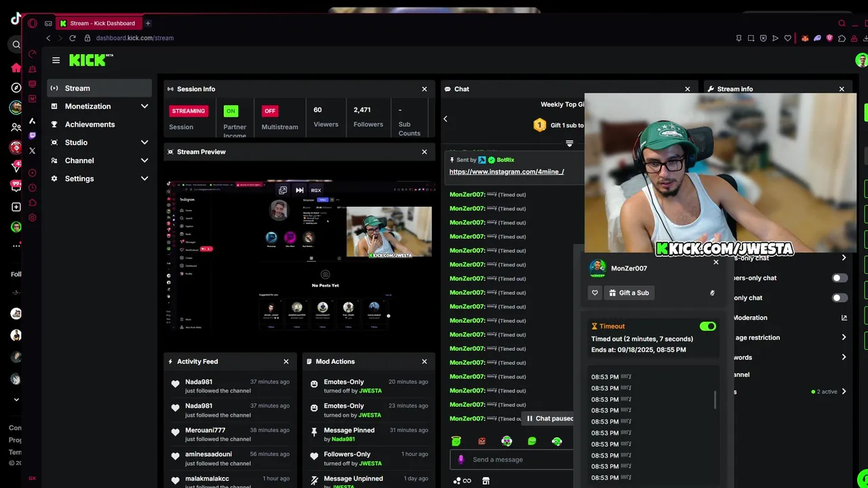Click TikTok icon at top left
The height and width of the screenshot is (488, 868).
pos(16,19)
